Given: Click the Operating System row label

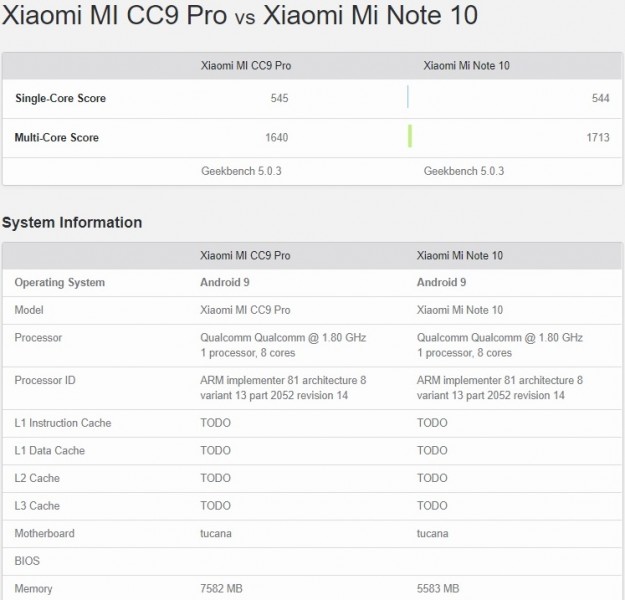Looking at the screenshot, I should (x=60, y=282).
